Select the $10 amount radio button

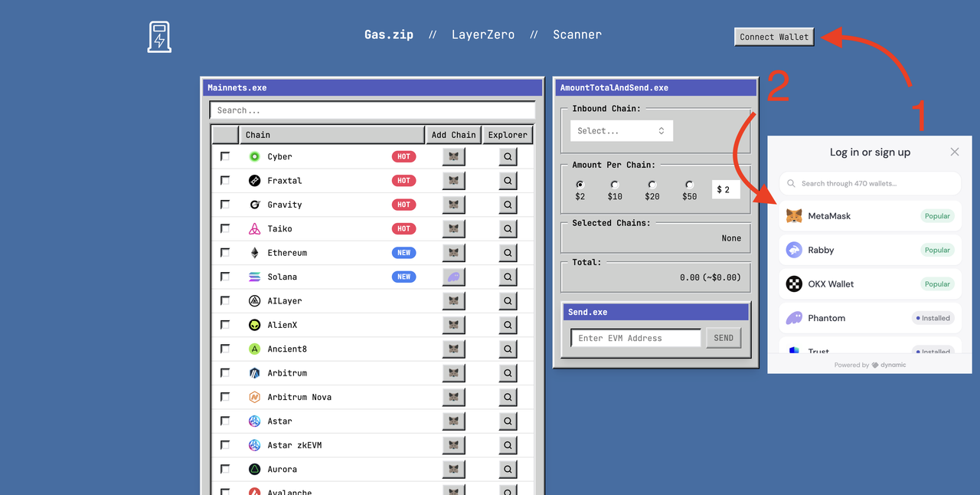[x=615, y=185]
